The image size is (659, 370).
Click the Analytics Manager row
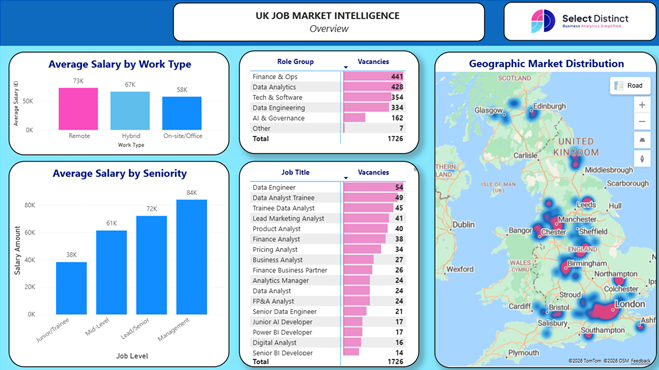coord(328,280)
